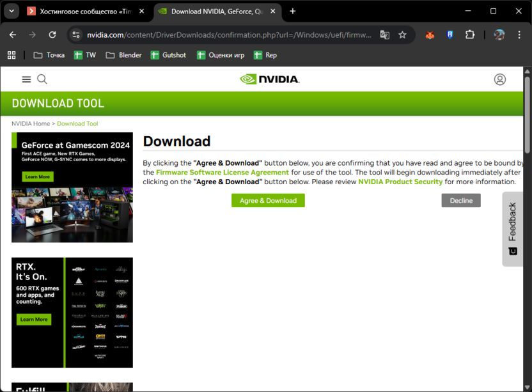Click Learn More on RTX banner
The image size is (532, 392).
point(34,319)
